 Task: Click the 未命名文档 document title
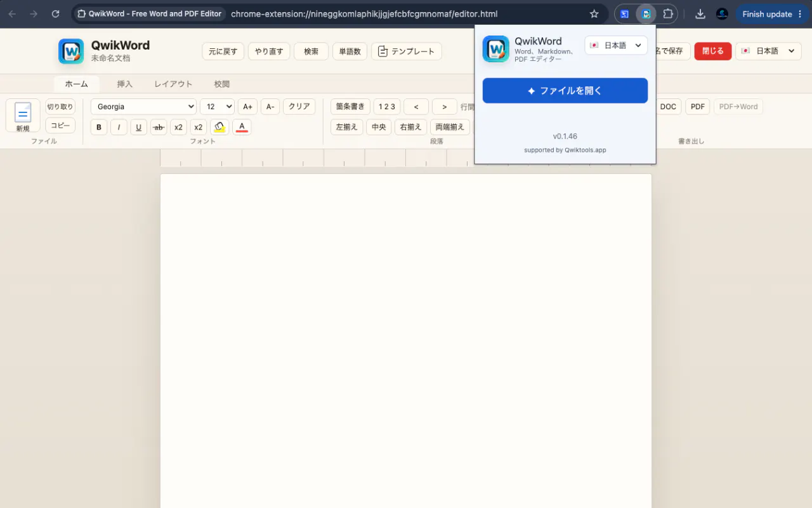(x=110, y=58)
